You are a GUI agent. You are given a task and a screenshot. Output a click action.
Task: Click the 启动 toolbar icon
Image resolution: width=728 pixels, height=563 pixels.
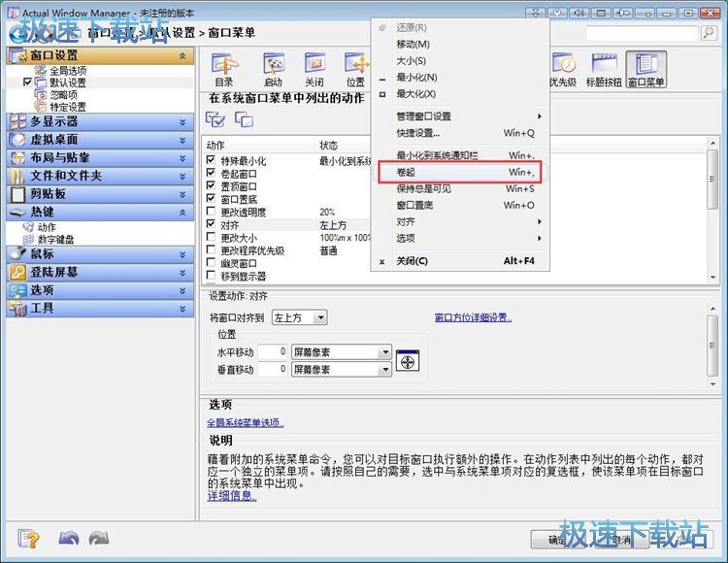pyautogui.click(x=273, y=69)
